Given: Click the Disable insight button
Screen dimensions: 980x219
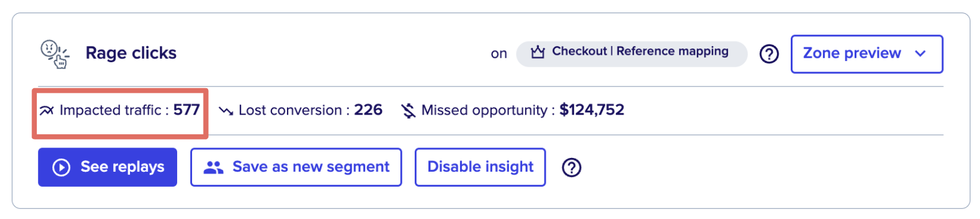Looking at the screenshot, I should click(x=480, y=167).
